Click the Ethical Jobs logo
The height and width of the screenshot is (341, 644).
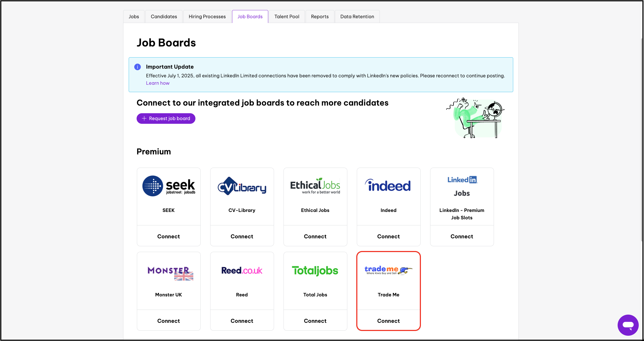coord(315,186)
